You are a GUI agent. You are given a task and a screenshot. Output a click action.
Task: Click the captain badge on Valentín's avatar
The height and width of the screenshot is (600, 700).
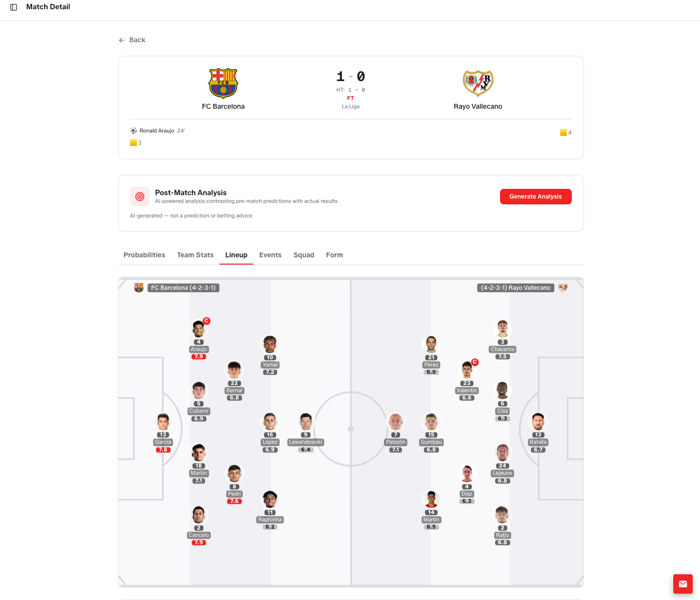tap(475, 362)
